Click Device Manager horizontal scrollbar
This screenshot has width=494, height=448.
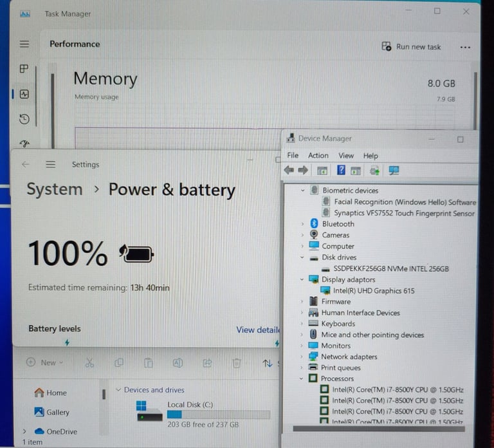pos(379,429)
